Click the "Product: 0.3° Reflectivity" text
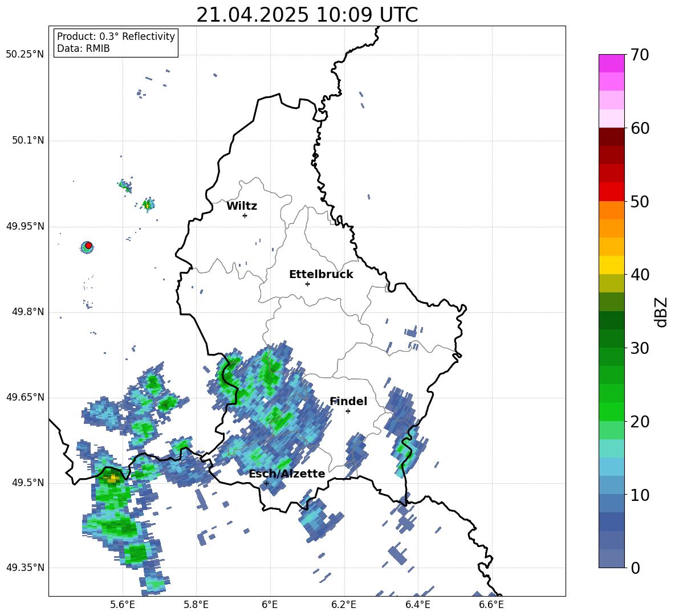Screen dimensions: 675x616 point(116,36)
